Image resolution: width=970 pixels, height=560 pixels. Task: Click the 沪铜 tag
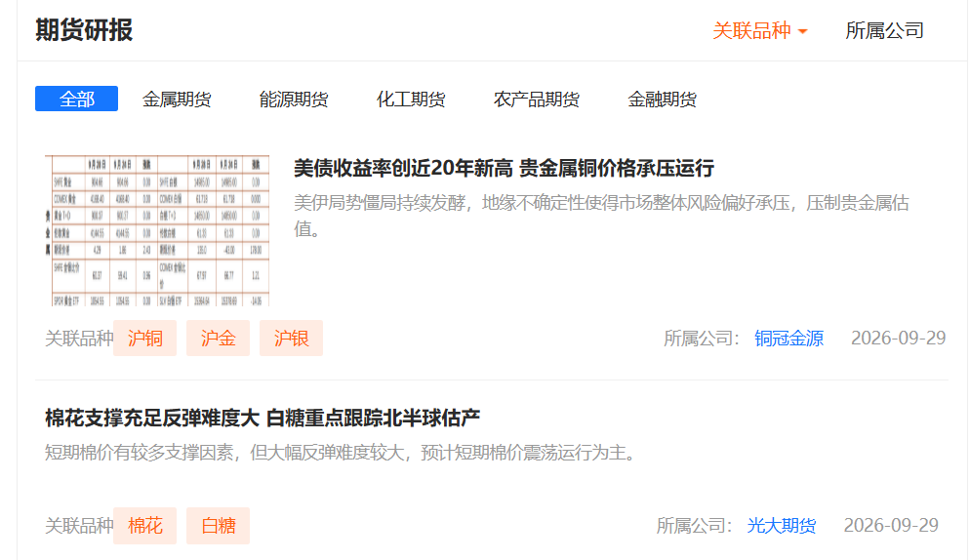[144, 339]
